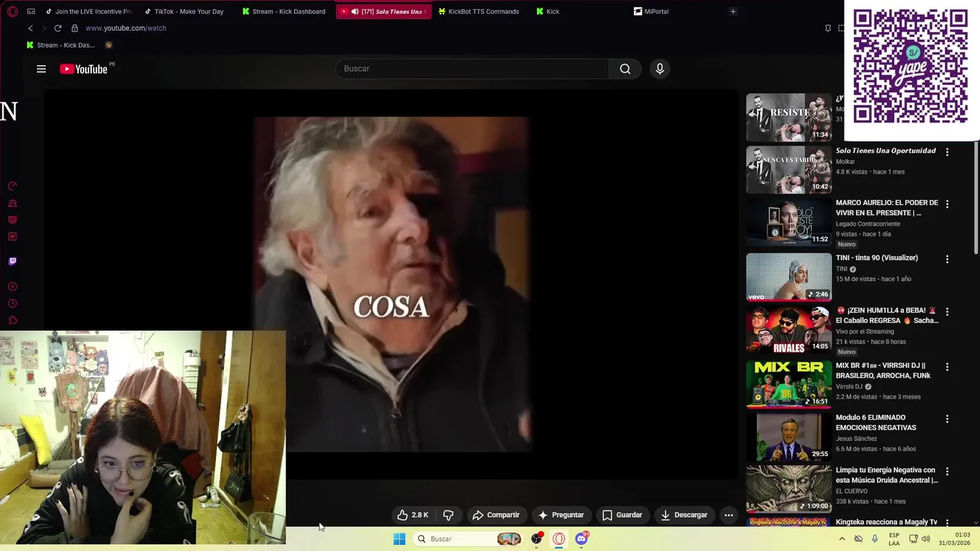Screen dimensions: 980x551
Task: Open the Preguntar AI ask button
Action: (560, 515)
